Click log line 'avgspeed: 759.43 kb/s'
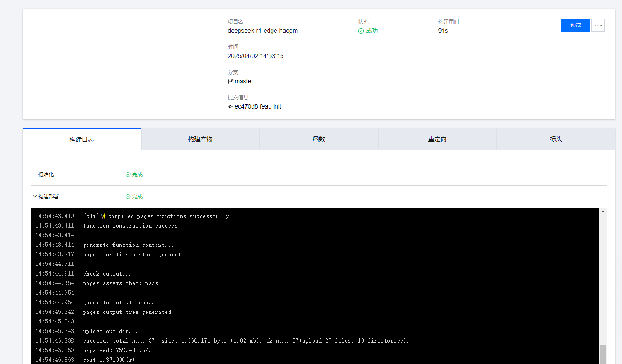Screen dimensions: 622x364 (117, 350)
